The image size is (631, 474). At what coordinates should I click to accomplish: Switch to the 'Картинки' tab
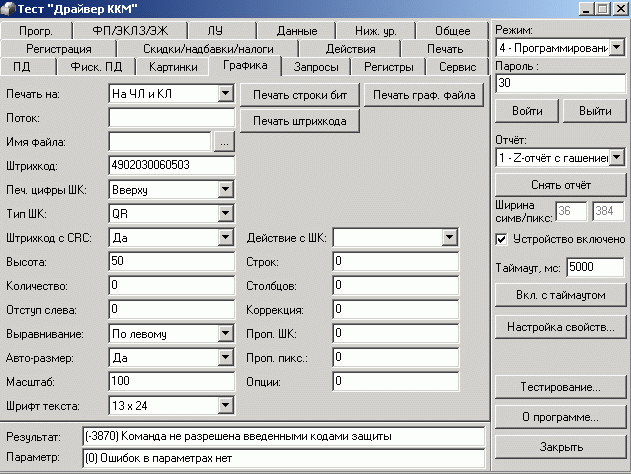pos(173,66)
